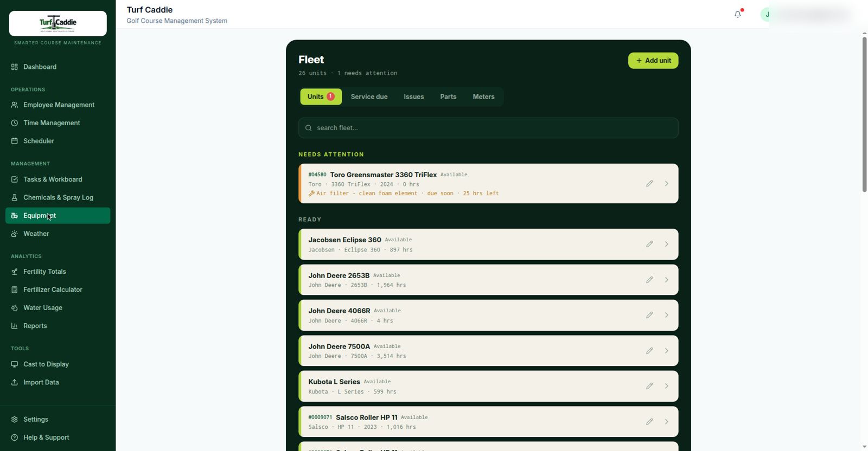Viewport: 868px width, 451px height.
Task: Click the Scheduler calendar icon
Action: (x=15, y=141)
